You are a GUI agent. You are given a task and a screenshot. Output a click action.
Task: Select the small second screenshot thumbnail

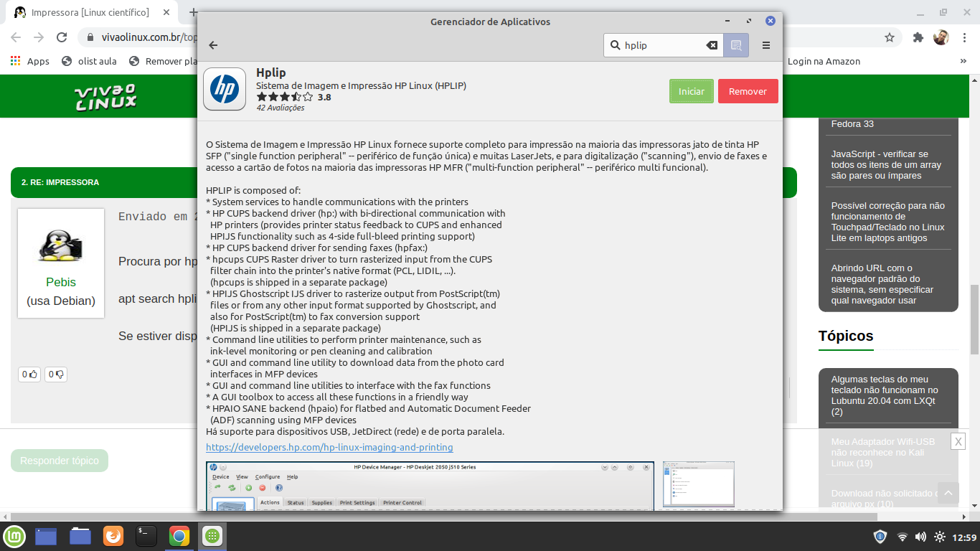(699, 484)
